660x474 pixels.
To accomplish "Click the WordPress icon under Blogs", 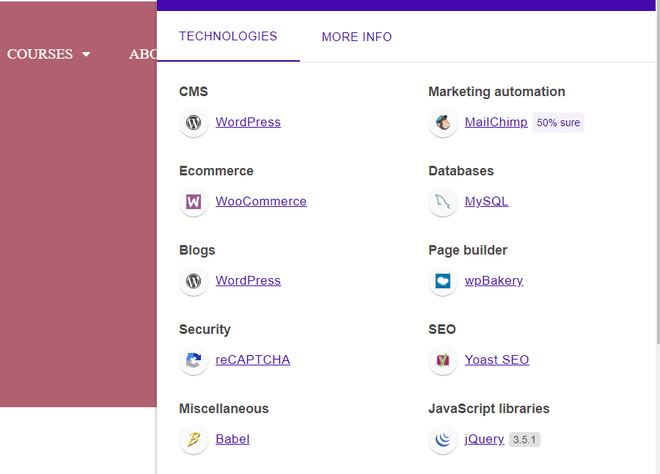I will [194, 281].
